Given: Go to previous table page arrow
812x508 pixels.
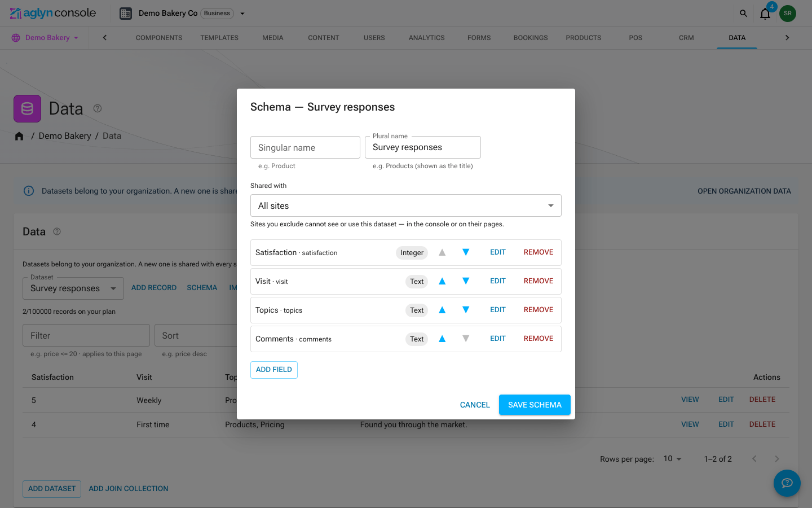Looking at the screenshot, I should 754,459.
